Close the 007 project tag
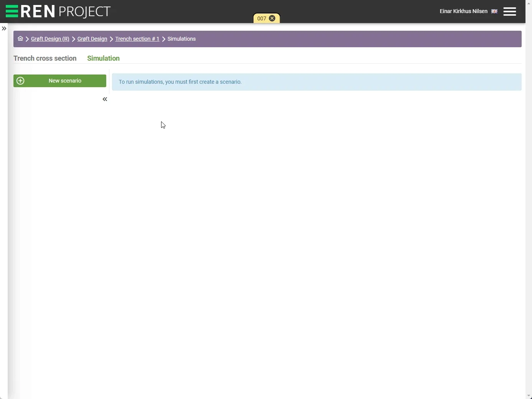This screenshot has width=532, height=399. point(272,18)
